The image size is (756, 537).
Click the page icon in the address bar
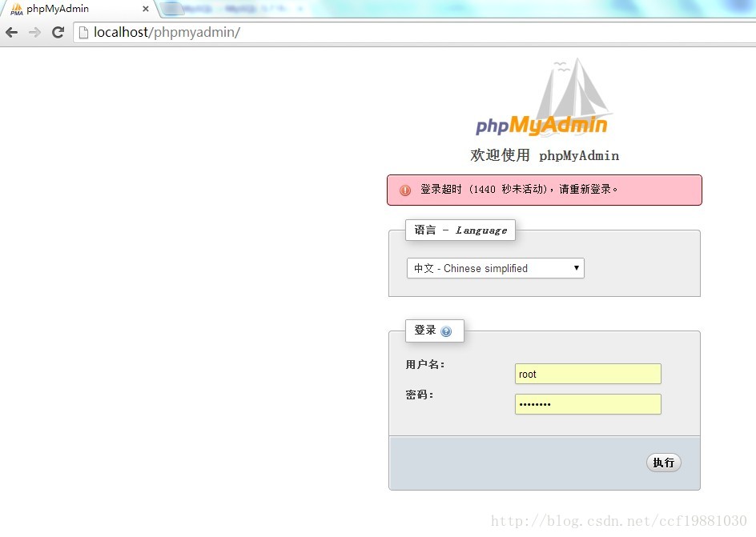(83, 32)
